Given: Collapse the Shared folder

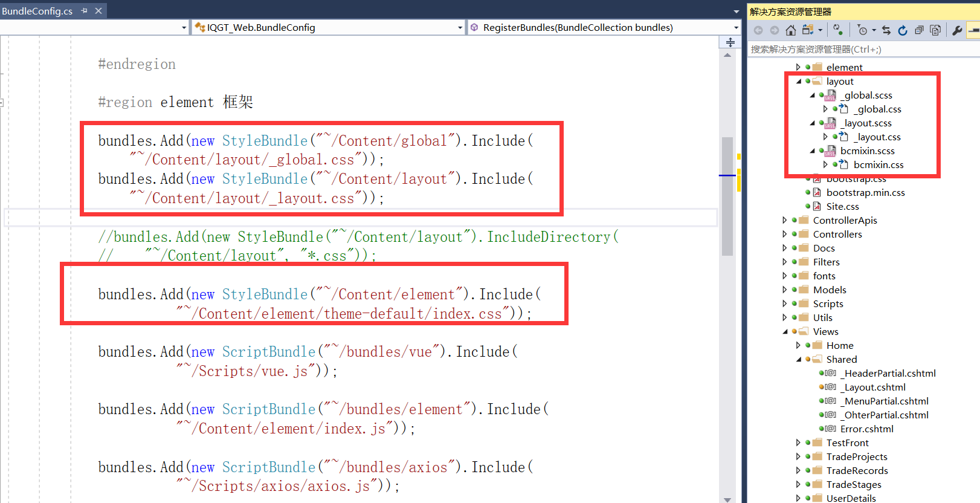Looking at the screenshot, I should [x=798, y=359].
